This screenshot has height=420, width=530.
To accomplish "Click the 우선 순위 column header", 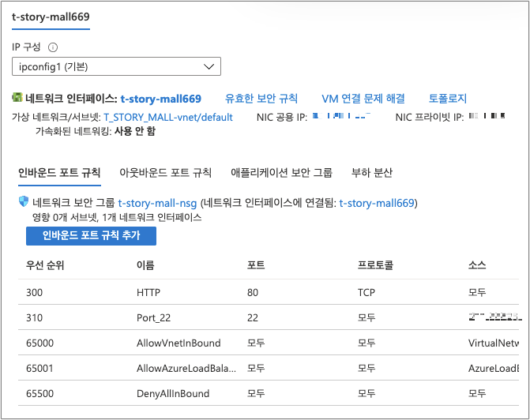I will [45, 265].
